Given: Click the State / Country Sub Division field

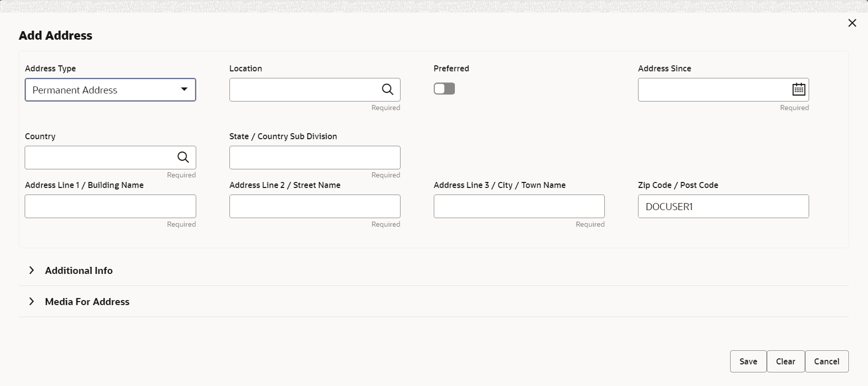Looking at the screenshot, I should (314, 157).
